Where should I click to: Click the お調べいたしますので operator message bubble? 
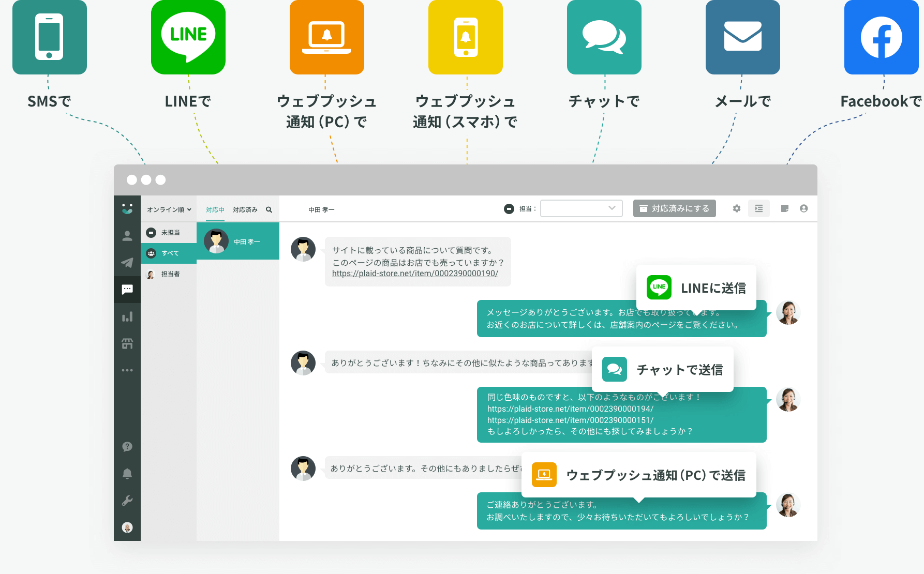coord(622,511)
